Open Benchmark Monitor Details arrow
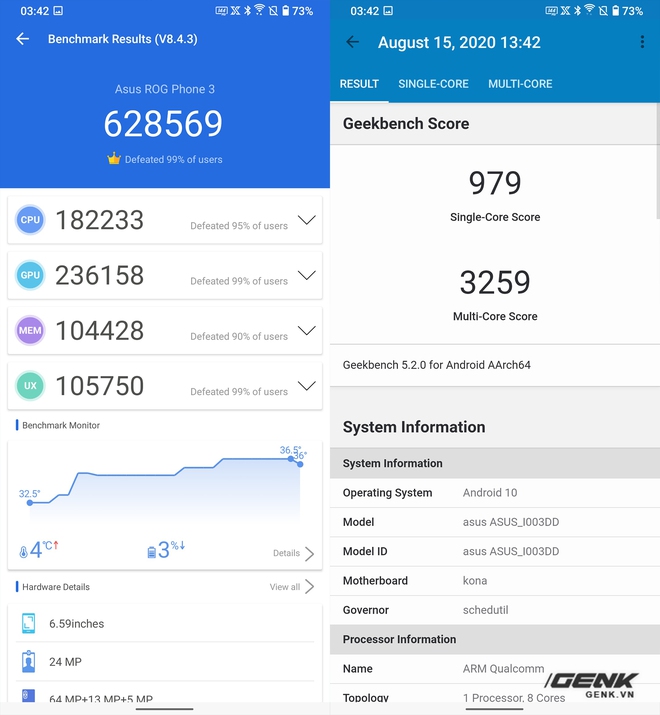 pos(310,554)
